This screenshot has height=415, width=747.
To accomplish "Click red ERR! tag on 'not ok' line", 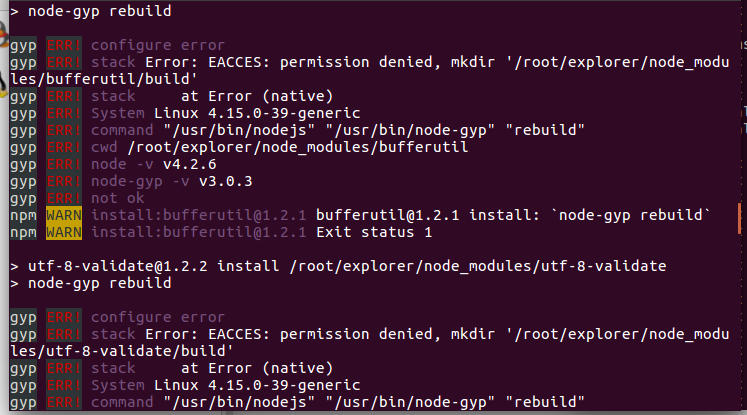I will [64, 198].
